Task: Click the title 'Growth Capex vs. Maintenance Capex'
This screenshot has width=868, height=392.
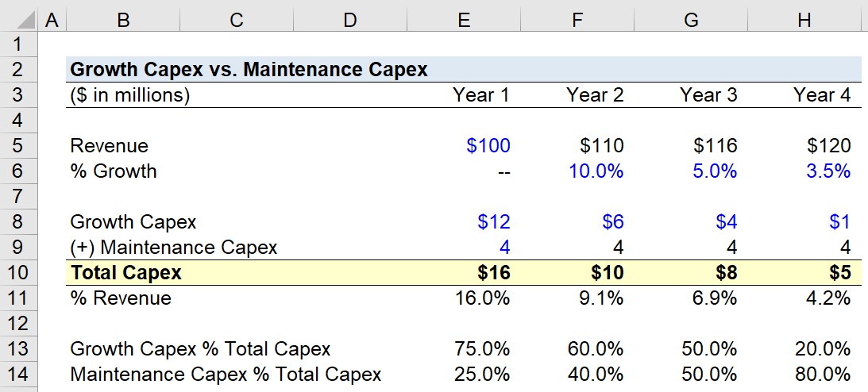Action: coord(249,70)
